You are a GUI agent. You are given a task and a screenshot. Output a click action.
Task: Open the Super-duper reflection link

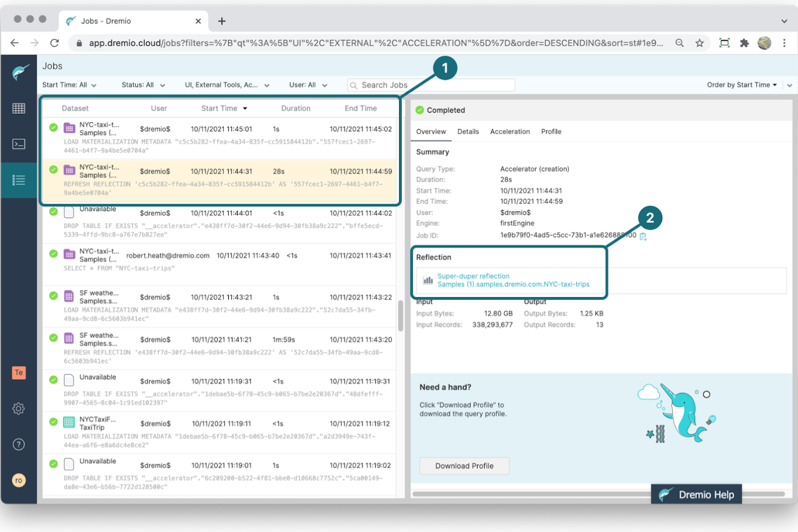pos(473,275)
